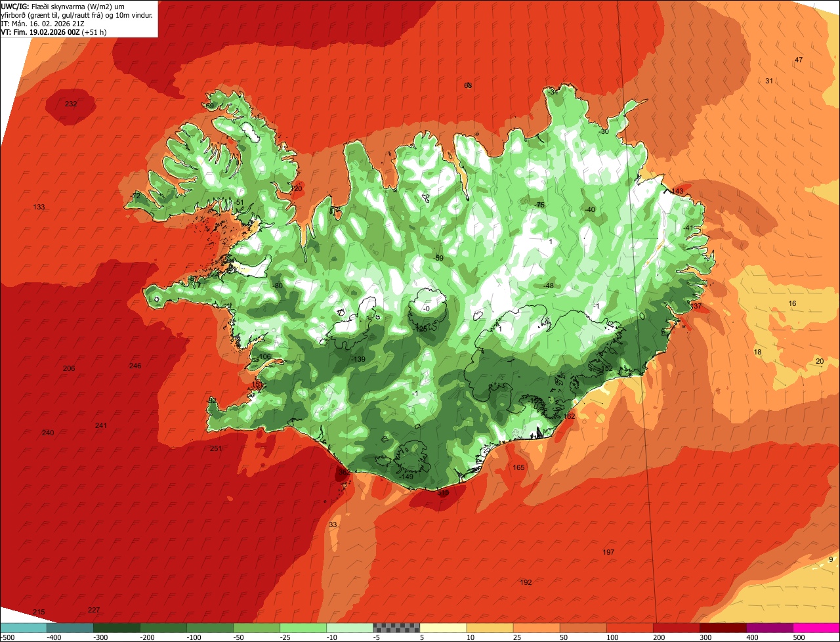Click the flux value -106 on the map
Viewport: 840px width, 642px height.
(x=264, y=357)
